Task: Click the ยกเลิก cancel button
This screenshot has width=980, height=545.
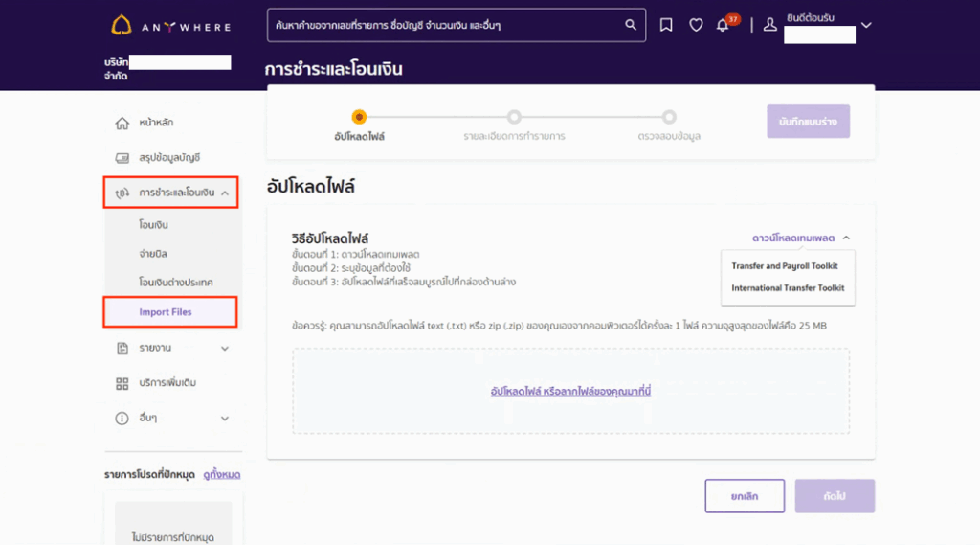Action: pyautogui.click(x=744, y=496)
